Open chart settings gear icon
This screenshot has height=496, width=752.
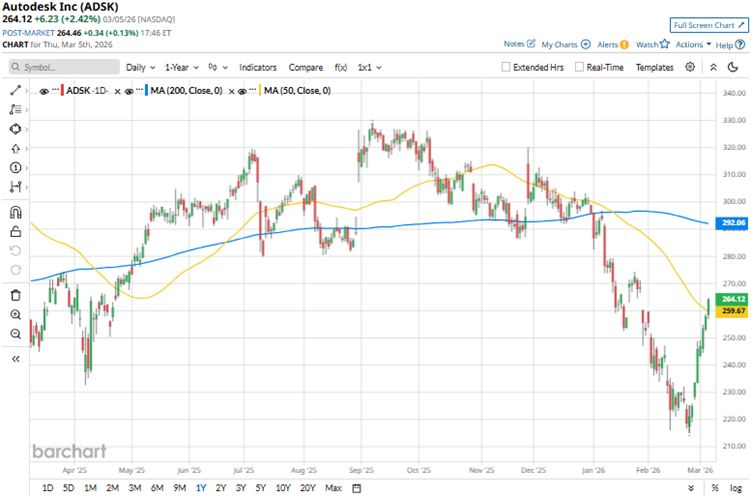coord(690,67)
